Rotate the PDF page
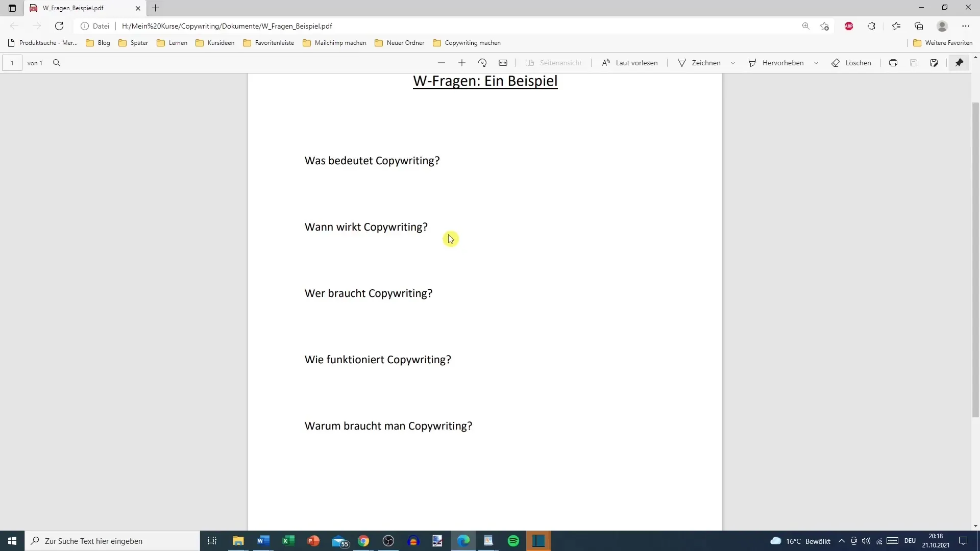 [482, 63]
